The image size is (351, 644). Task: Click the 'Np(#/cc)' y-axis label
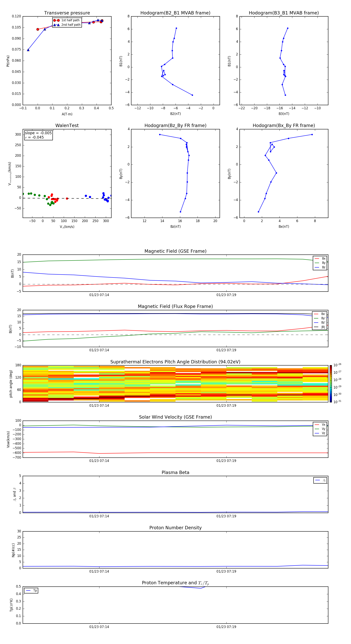(13, 550)
